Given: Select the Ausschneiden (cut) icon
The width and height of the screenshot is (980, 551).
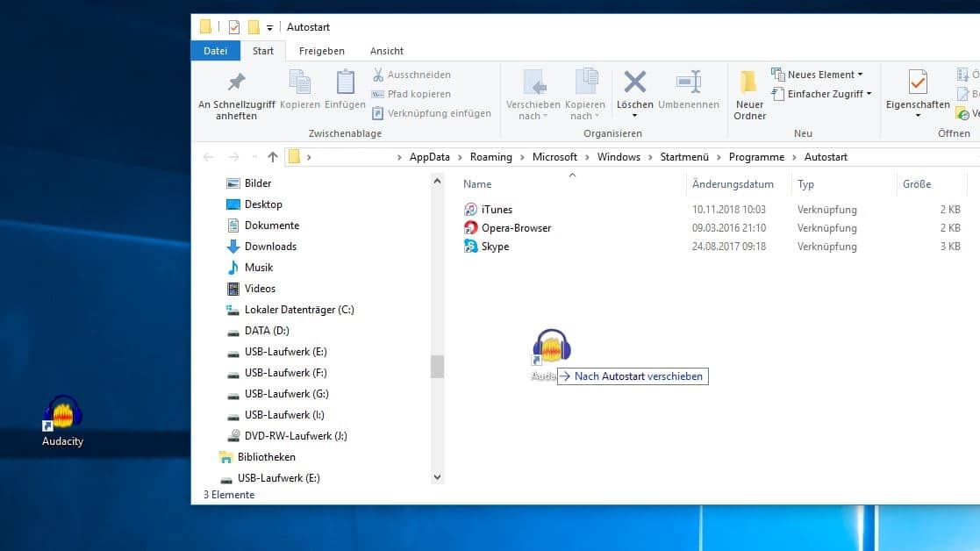Looking at the screenshot, I should coord(377,74).
